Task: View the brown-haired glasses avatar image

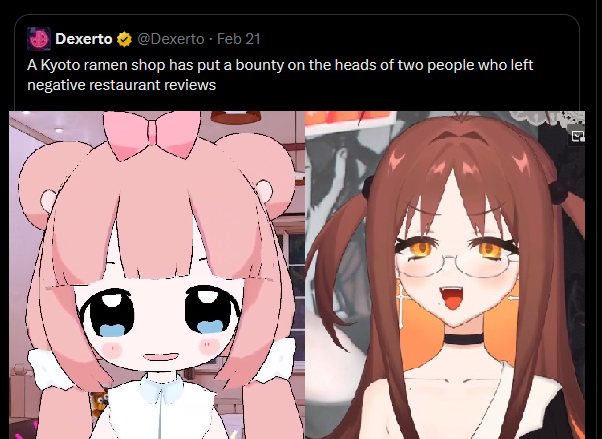Action: [x=445, y=275]
